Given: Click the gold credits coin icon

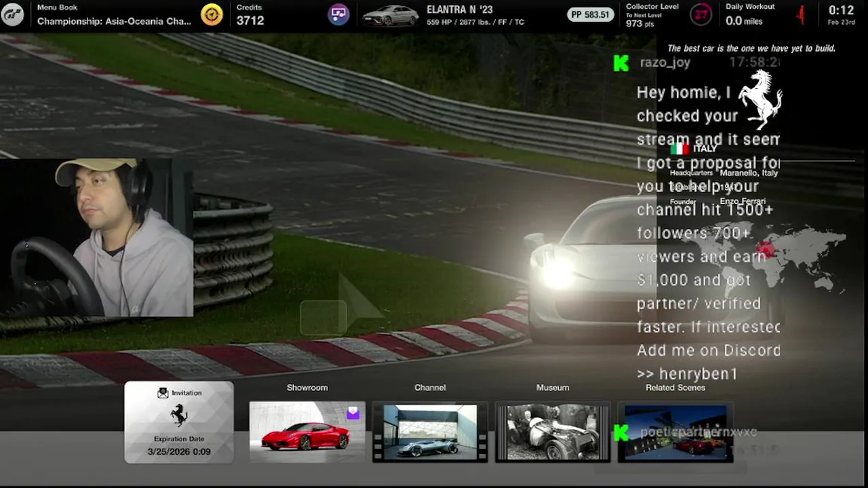Looking at the screenshot, I should click(x=212, y=14).
